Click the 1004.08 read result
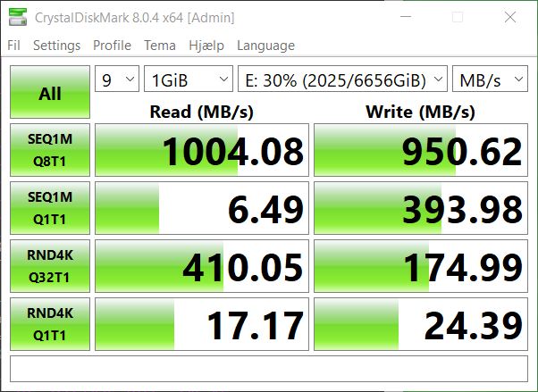Viewport: 538px width, 392px height. [x=202, y=150]
